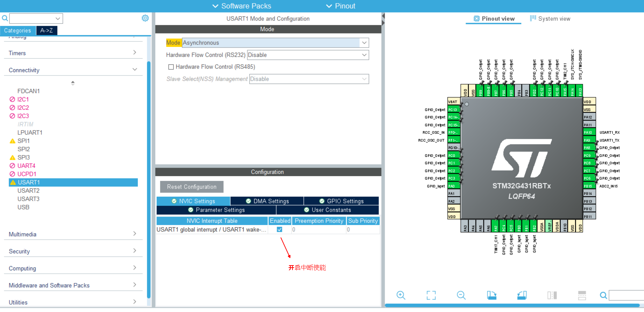Open the category search combo box
This screenshot has height=312, width=644.
coord(36,19)
